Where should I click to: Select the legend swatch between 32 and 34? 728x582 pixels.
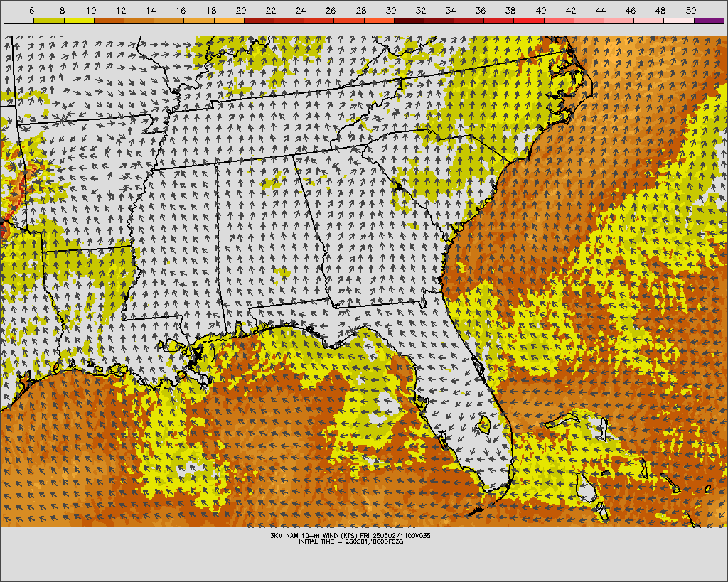pos(439,21)
